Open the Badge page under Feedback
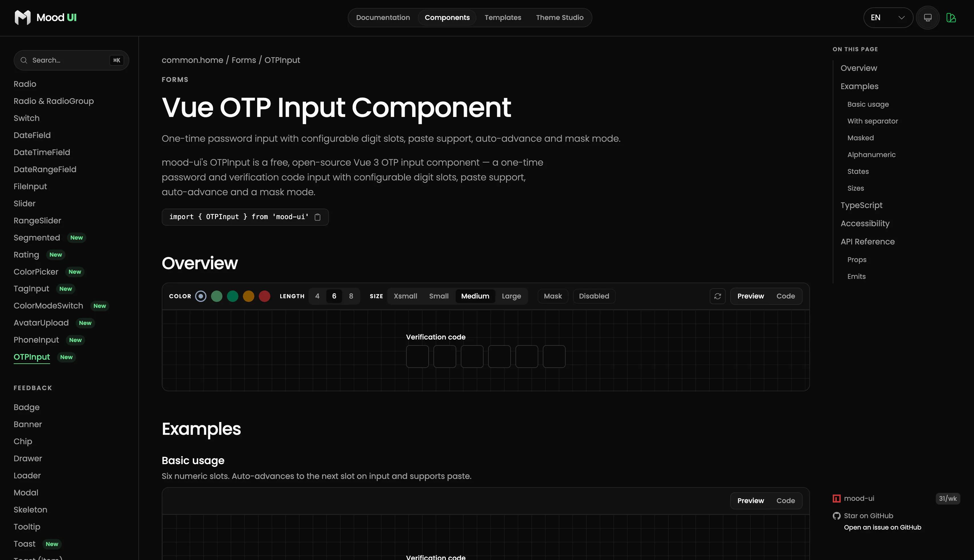 [x=26, y=407]
